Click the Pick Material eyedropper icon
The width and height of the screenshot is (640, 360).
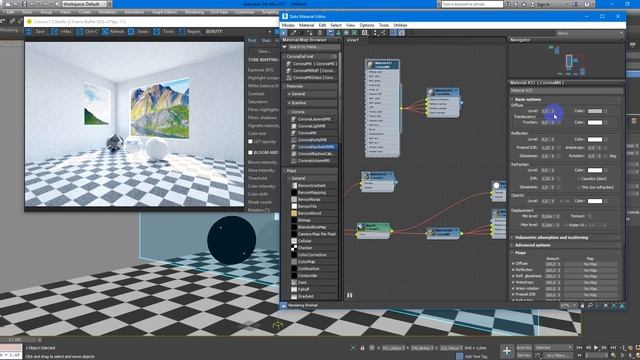click(x=293, y=33)
